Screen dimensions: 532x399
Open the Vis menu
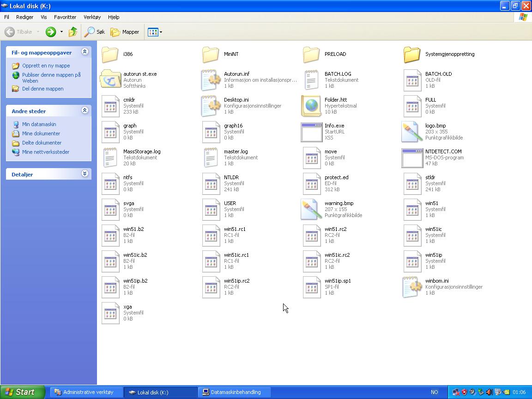44,17
